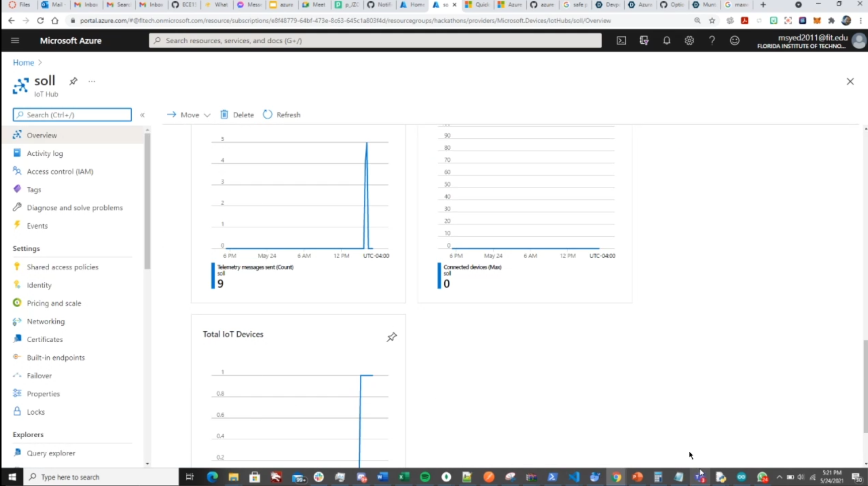Reload the browser page
The width and height of the screenshot is (868, 486).
pos(40,21)
